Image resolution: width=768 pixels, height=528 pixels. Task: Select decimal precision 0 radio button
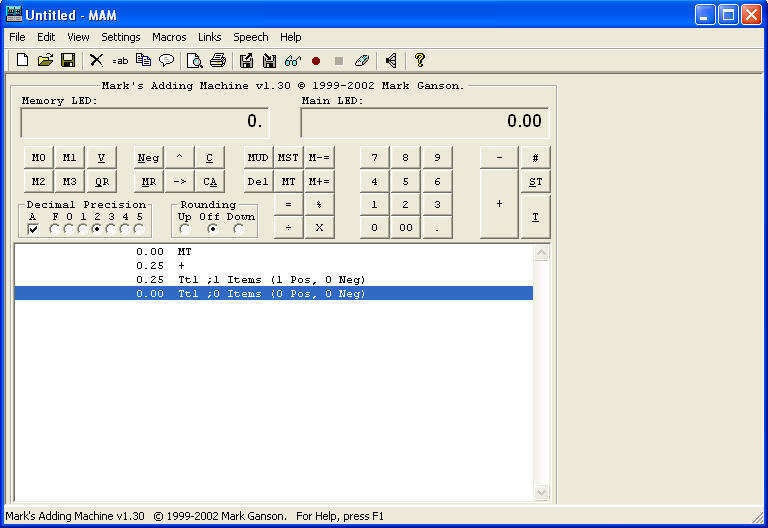click(69, 229)
